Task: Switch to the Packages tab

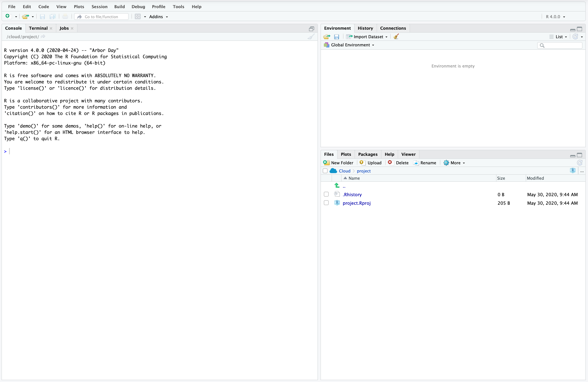Action: tap(368, 154)
